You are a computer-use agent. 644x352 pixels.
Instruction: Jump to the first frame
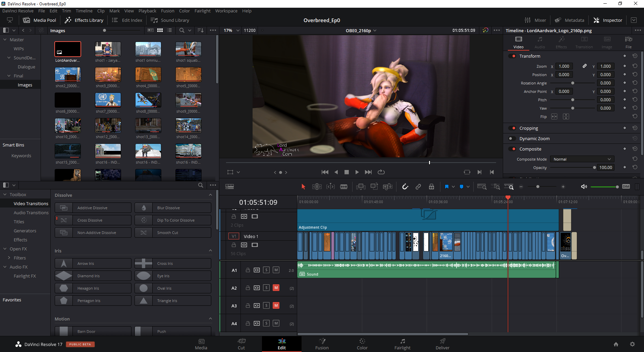[x=325, y=172]
